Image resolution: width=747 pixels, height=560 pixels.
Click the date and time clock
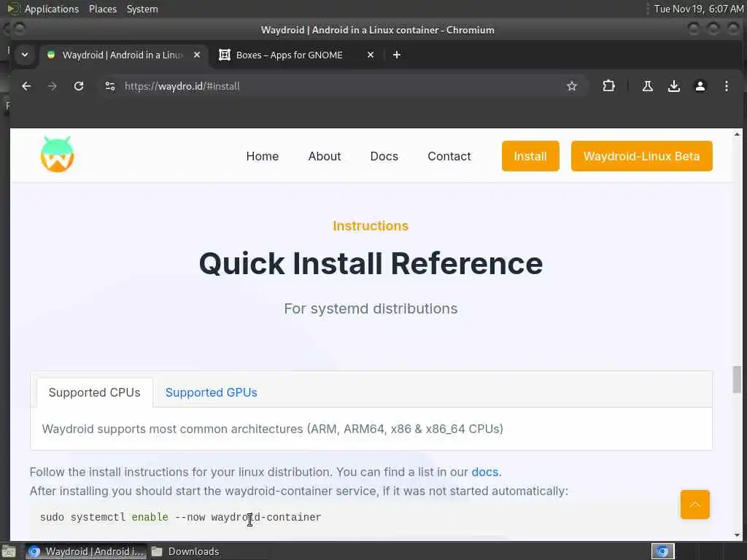click(x=699, y=9)
